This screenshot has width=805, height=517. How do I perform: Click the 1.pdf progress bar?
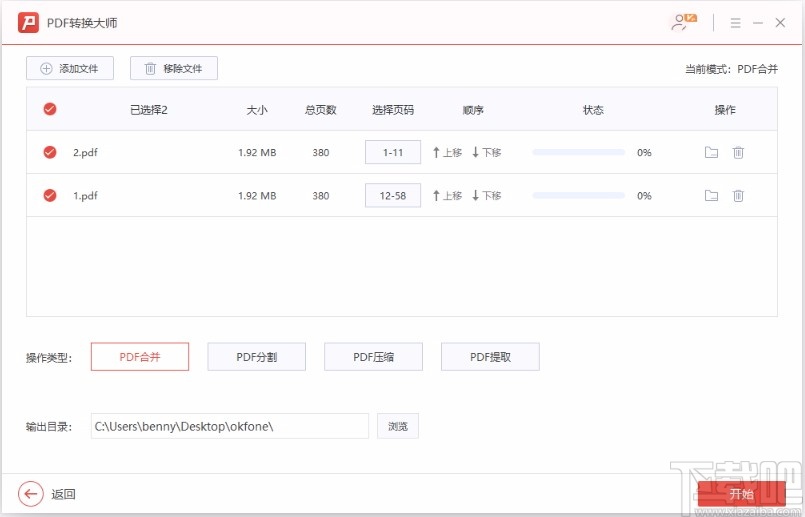pyautogui.click(x=579, y=196)
